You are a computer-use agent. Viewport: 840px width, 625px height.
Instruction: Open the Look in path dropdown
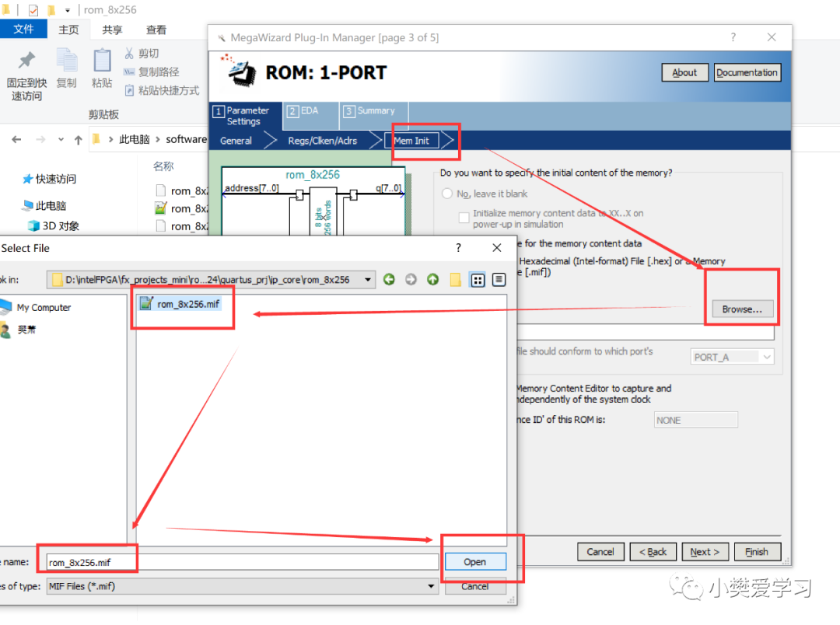(368, 279)
